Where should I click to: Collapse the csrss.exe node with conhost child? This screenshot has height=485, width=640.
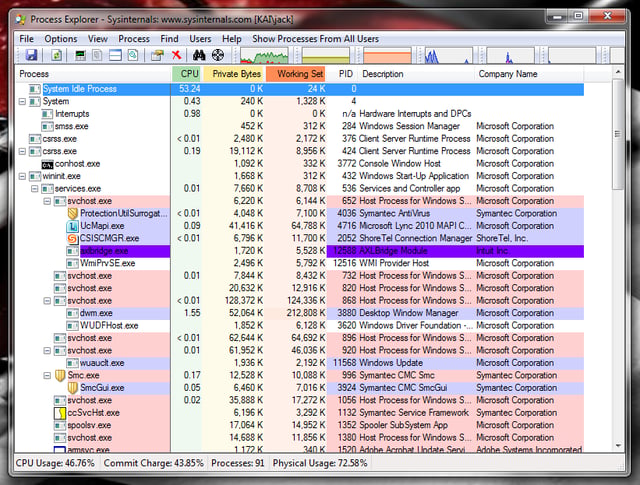(22, 151)
